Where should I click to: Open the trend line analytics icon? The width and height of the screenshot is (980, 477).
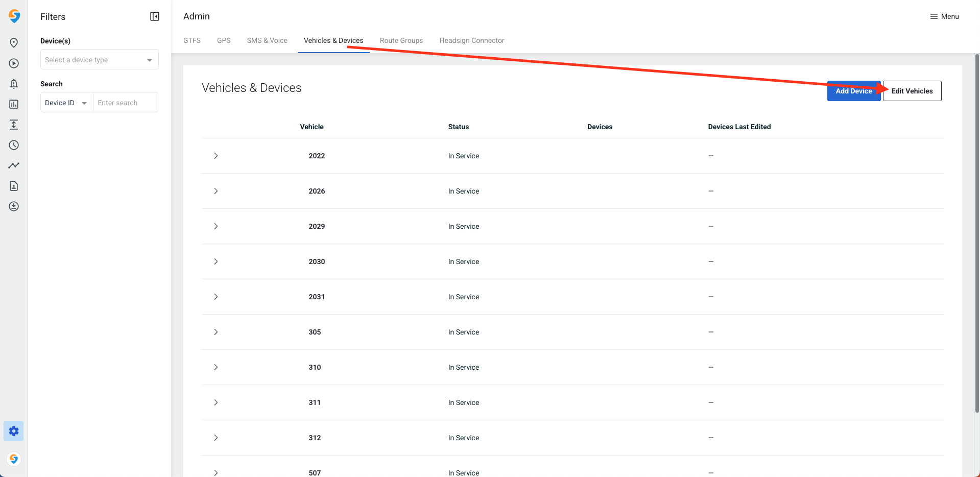click(x=14, y=165)
